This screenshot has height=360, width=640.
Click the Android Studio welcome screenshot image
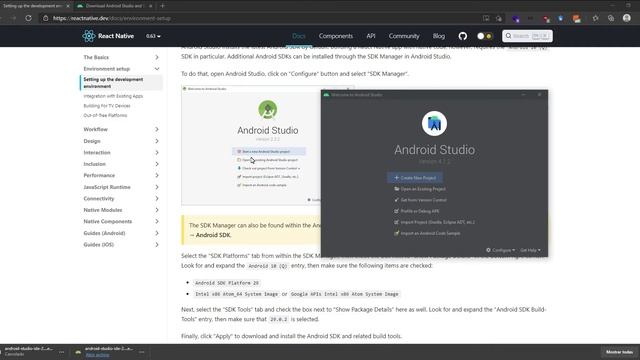251,145
